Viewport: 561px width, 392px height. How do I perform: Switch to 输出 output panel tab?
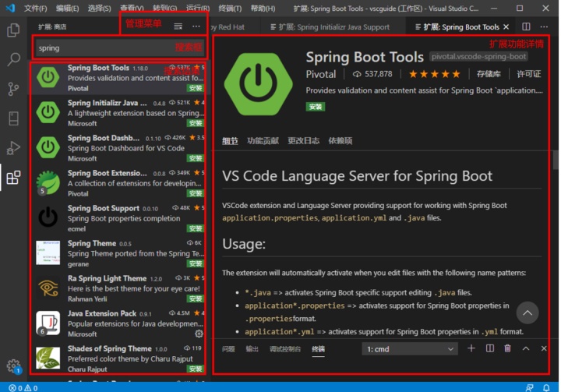pyautogui.click(x=252, y=349)
